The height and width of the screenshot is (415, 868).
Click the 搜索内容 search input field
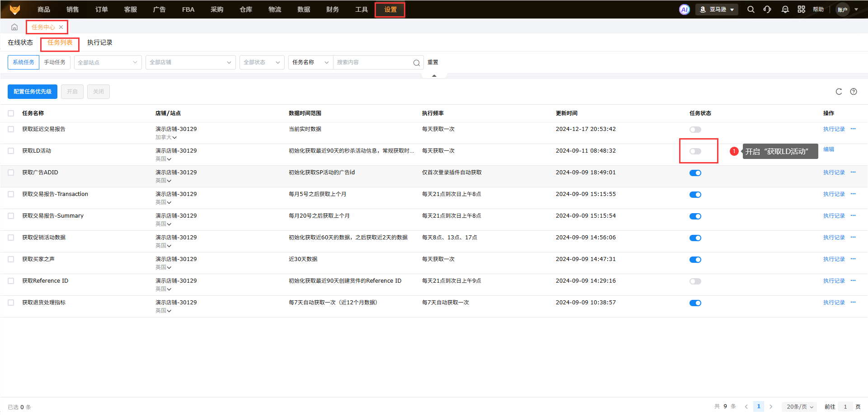(x=373, y=62)
